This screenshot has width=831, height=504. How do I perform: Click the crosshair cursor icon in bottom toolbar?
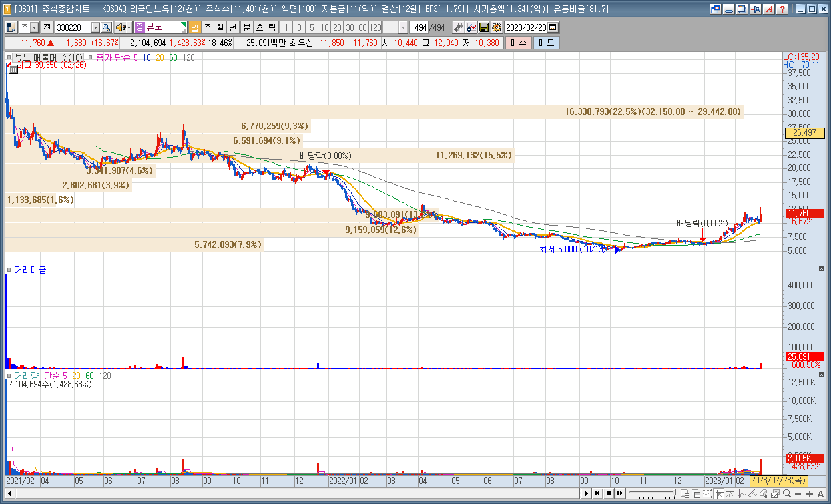(719, 493)
